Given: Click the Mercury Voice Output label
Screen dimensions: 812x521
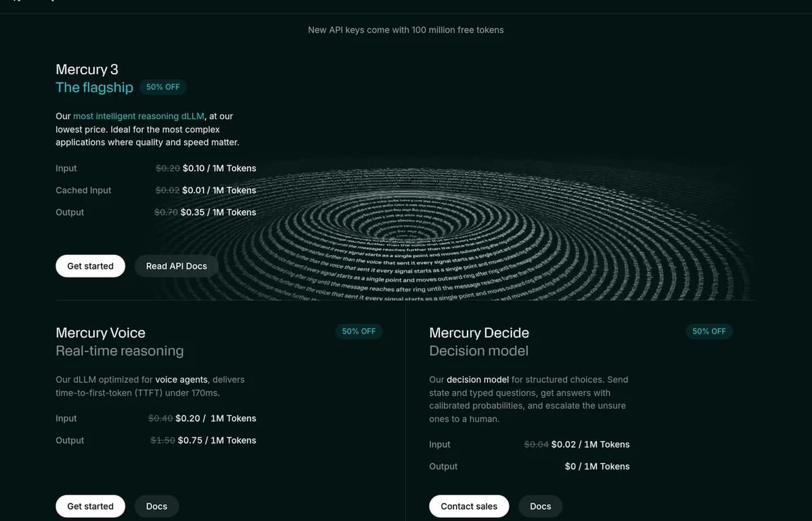Looking at the screenshot, I should click(x=70, y=440).
